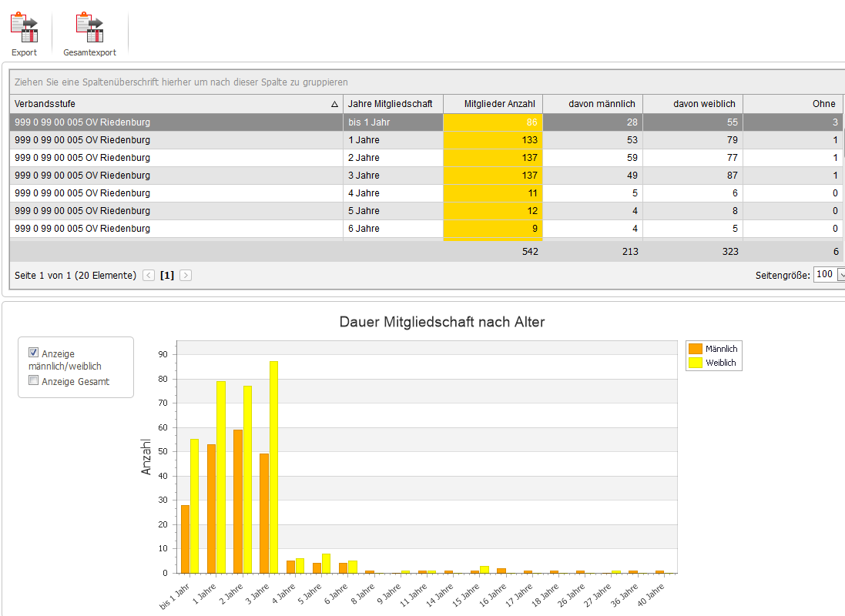
Task: Select the '6 Jahre' membership cell
Action: pos(393,229)
